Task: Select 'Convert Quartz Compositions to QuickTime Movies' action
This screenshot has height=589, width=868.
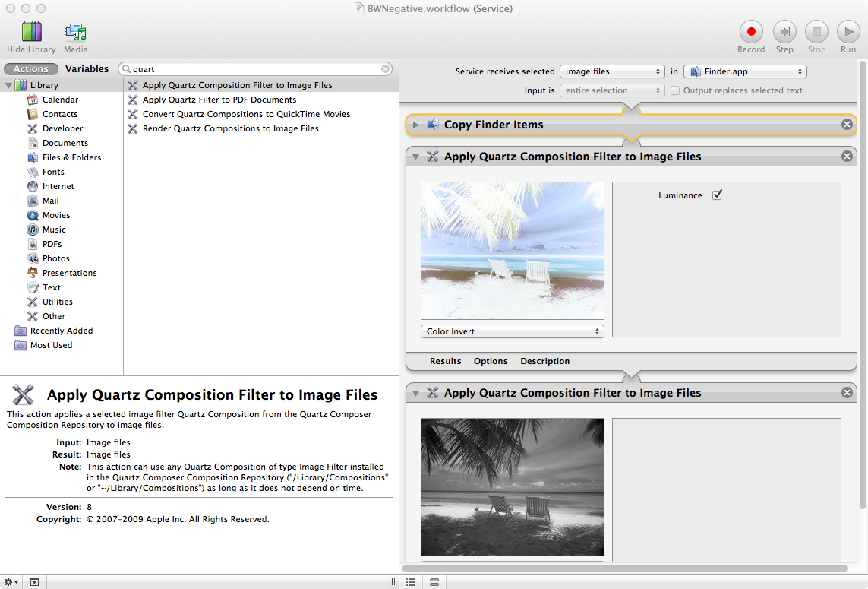Action: (x=260, y=114)
